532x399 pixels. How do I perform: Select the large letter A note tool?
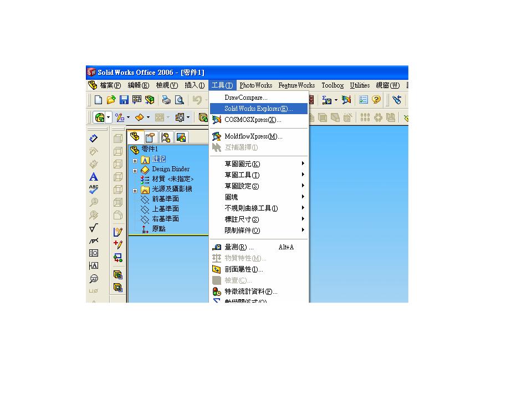point(94,177)
